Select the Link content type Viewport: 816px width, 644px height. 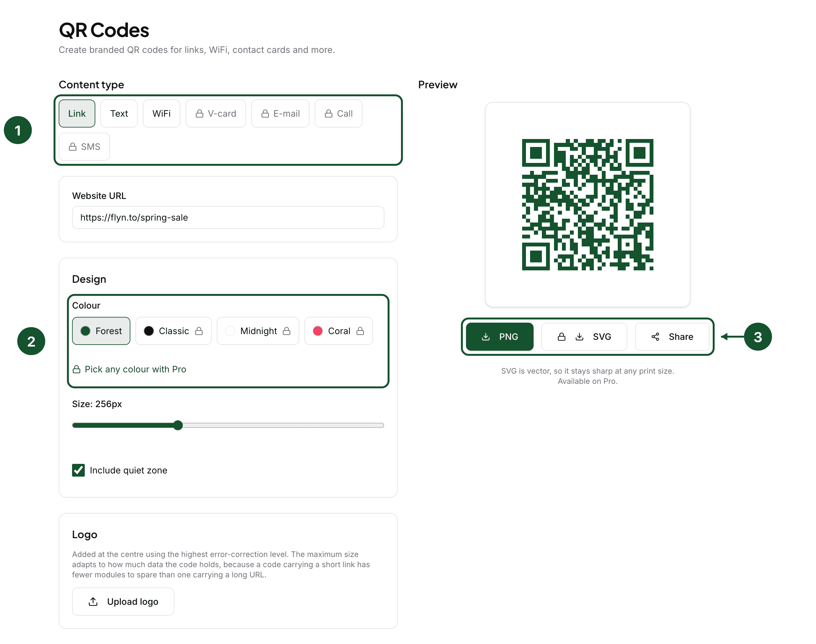[77, 113]
